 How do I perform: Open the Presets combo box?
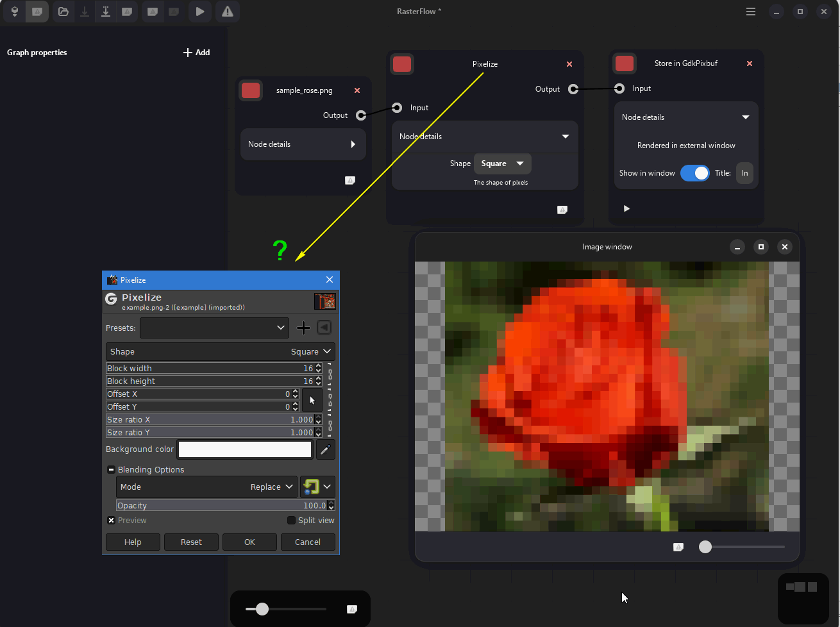point(214,328)
